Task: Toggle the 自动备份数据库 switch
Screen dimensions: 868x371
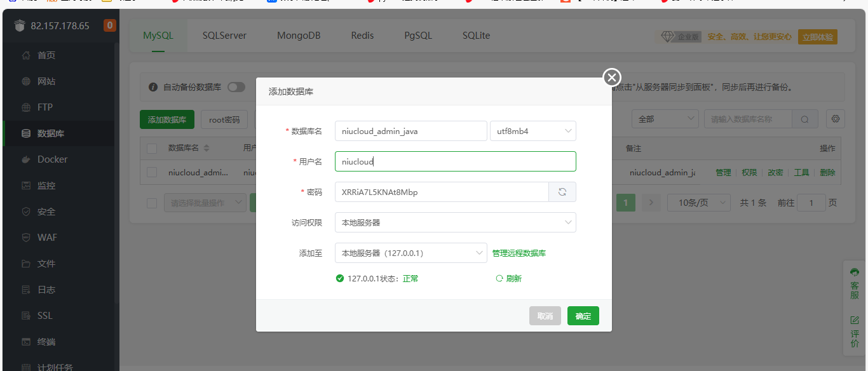Action: click(236, 87)
